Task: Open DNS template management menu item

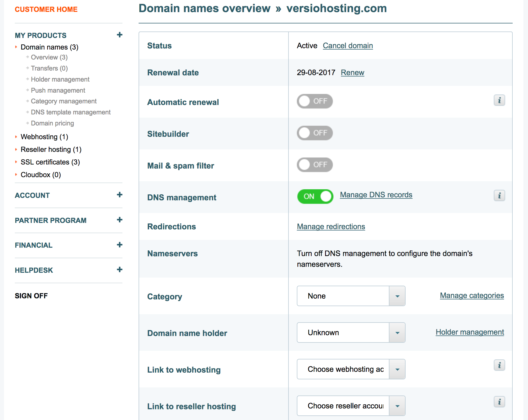Action: click(x=71, y=112)
